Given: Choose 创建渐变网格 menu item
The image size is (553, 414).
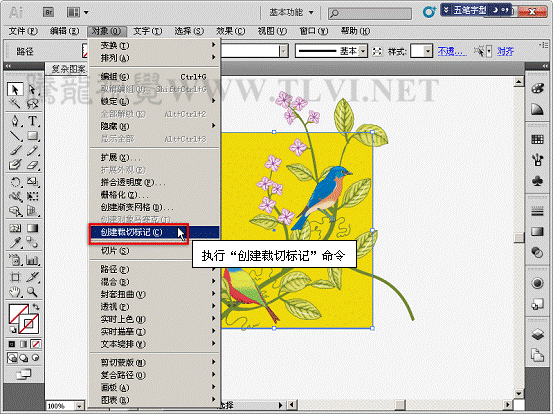Looking at the screenshot, I should pyautogui.click(x=154, y=207).
